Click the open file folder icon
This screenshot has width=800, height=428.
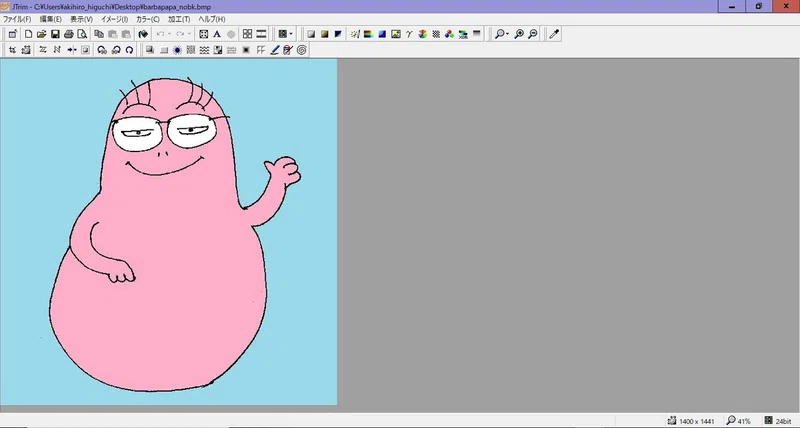coord(41,34)
